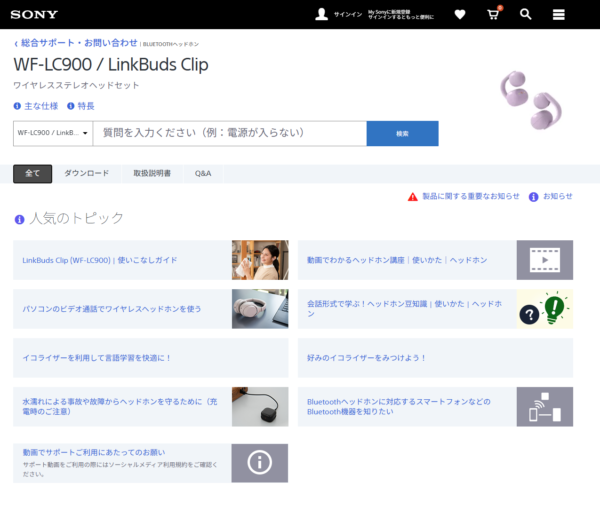Image resolution: width=600 pixels, height=506 pixels.
Task: Open Bluetoothヘッドホンに対応するスマートフォン link
Action: [x=398, y=406]
